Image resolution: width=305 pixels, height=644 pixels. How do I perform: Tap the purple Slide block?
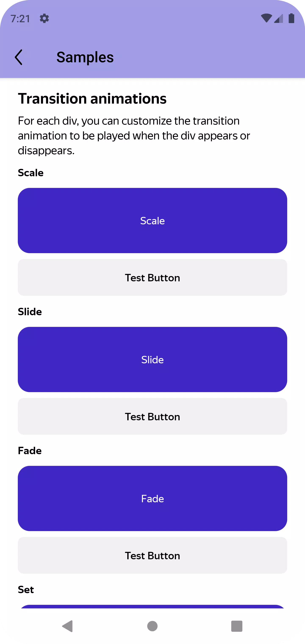152,359
